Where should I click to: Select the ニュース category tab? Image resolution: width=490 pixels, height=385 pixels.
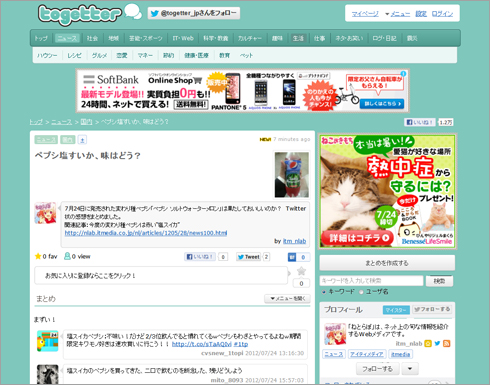click(x=67, y=38)
